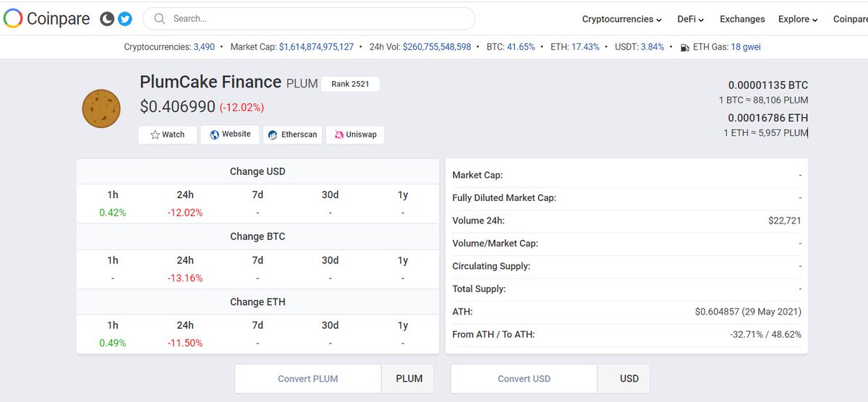Toggle dark mode moon icon
This screenshot has height=402, width=868.
pyautogui.click(x=107, y=19)
